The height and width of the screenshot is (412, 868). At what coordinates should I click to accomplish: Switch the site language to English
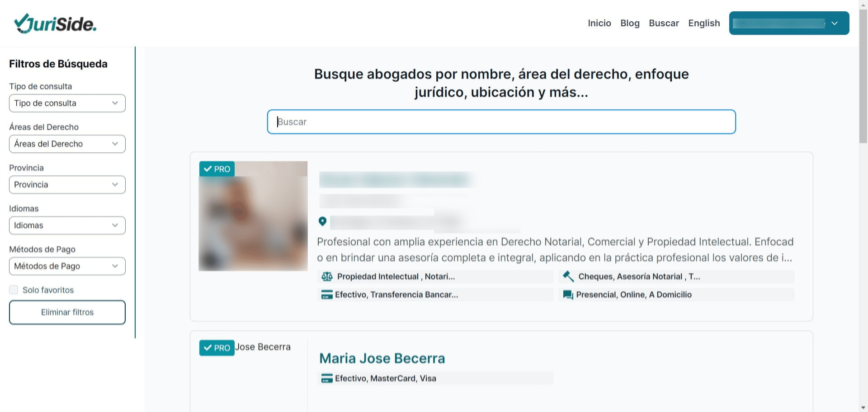click(704, 23)
